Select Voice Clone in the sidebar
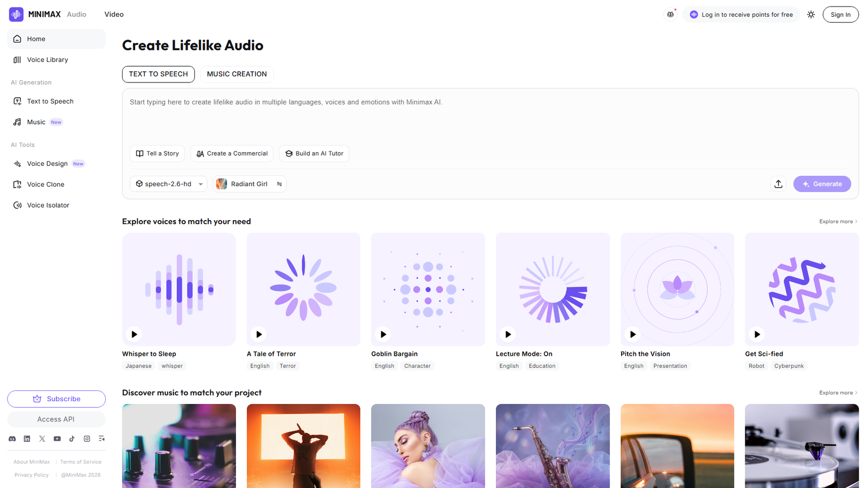The height and width of the screenshot is (488, 868). (45, 184)
